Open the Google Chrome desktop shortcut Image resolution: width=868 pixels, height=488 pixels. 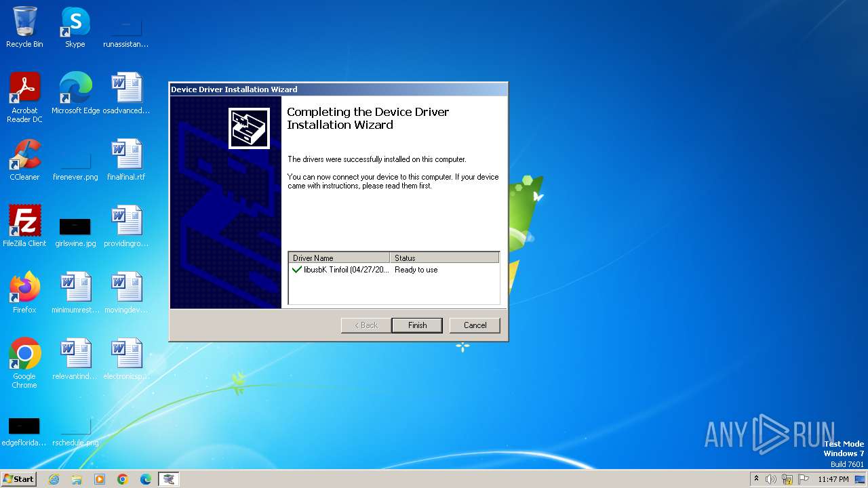tap(24, 363)
